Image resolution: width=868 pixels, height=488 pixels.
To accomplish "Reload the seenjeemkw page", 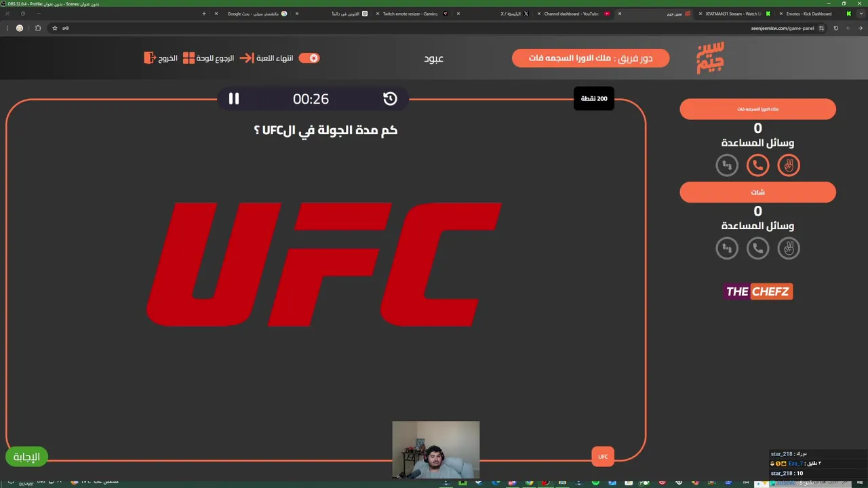I will [x=835, y=28].
